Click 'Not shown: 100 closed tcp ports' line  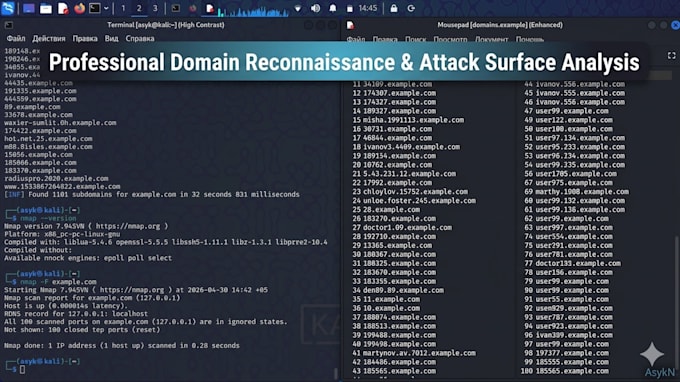tap(82, 330)
